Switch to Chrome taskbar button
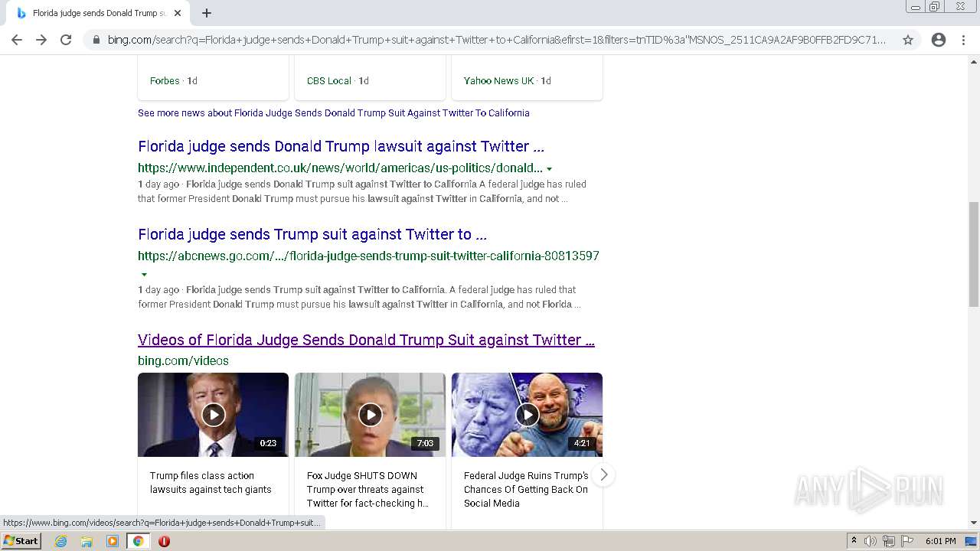Image resolution: width=980 pixels, height=551 pixels. [x=139, y=541]
